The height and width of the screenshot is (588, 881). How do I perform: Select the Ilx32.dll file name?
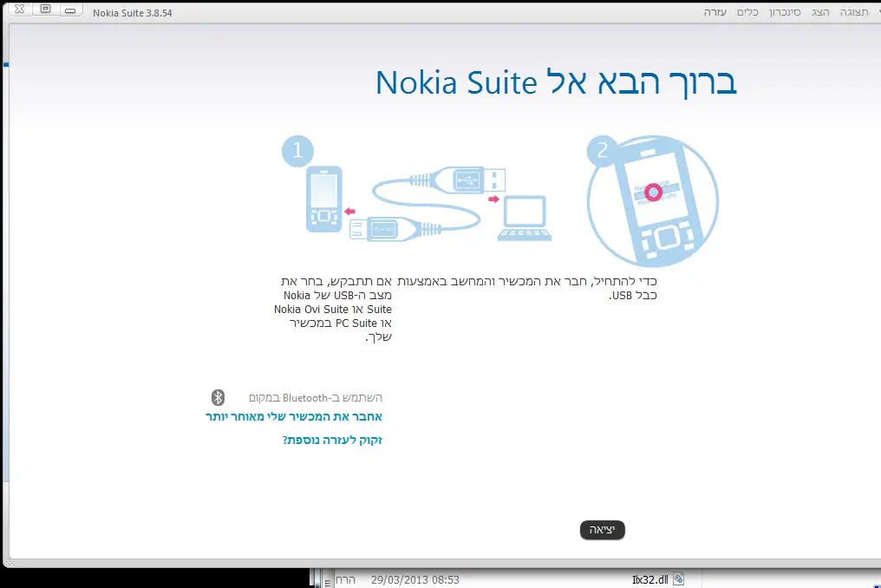pos(650,579)
